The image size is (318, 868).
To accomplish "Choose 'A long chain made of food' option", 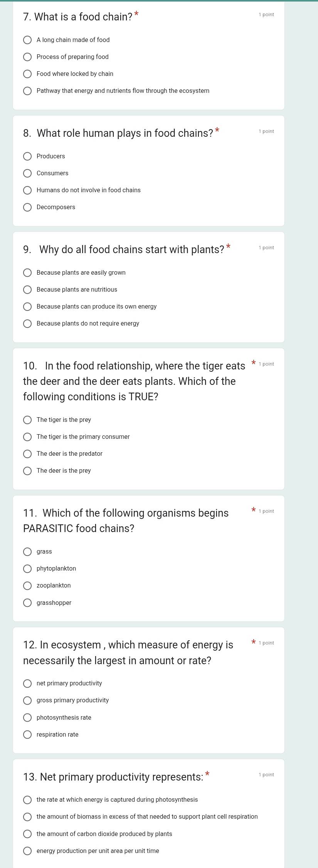I will [27, 40].
